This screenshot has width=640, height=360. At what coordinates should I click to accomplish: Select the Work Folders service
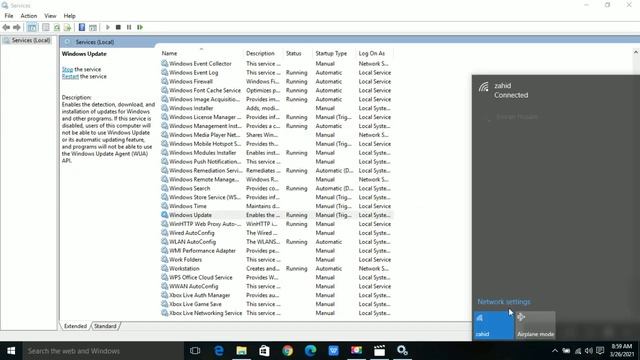point(276,260)
